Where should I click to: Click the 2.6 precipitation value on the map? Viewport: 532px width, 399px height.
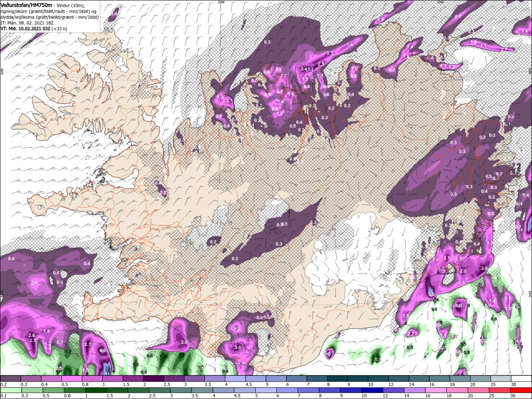pyautogui.click(x=32, y=335)
